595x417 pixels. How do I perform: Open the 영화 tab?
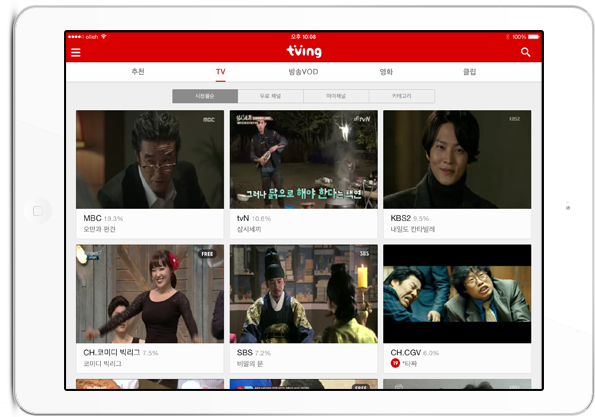[x=386, y=72]
